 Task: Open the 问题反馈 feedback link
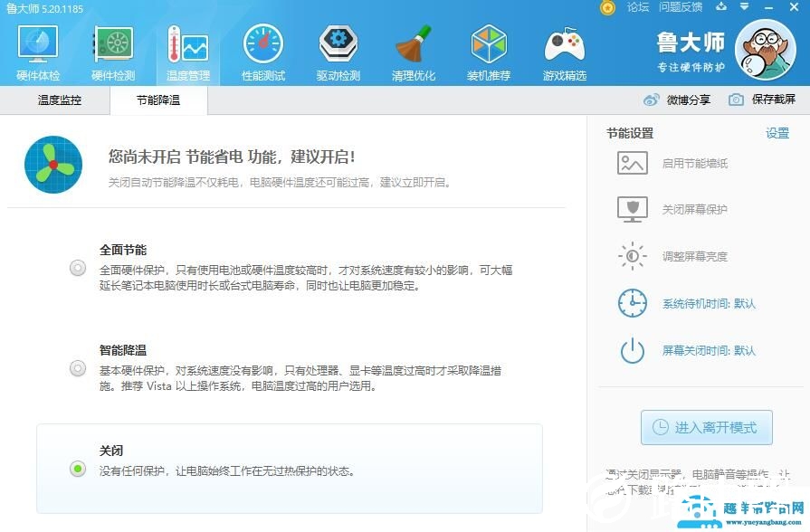681,7
